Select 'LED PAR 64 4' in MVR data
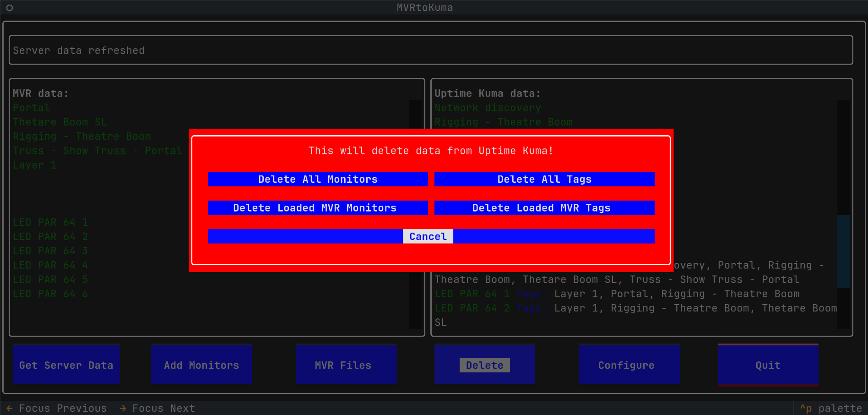 pos(50,265)
